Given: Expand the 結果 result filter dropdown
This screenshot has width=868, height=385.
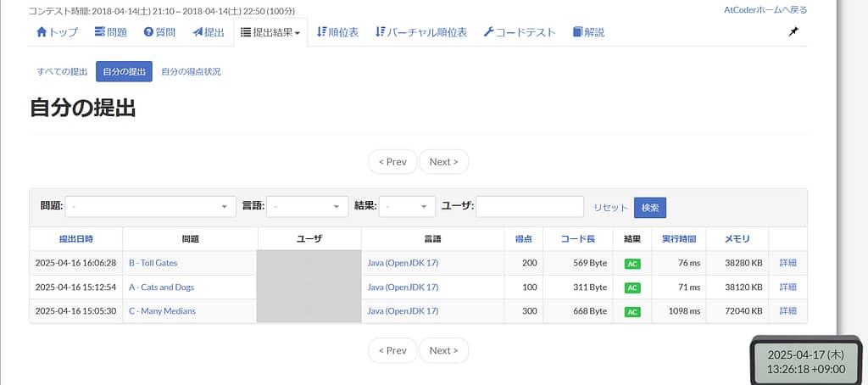Looking at the screenshot, I should (407, 207).
